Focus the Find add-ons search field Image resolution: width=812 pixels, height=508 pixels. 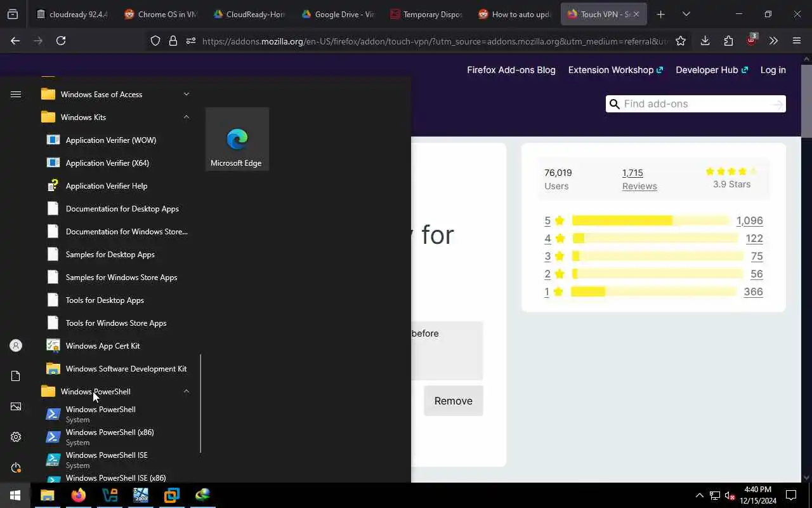point(696,104)
